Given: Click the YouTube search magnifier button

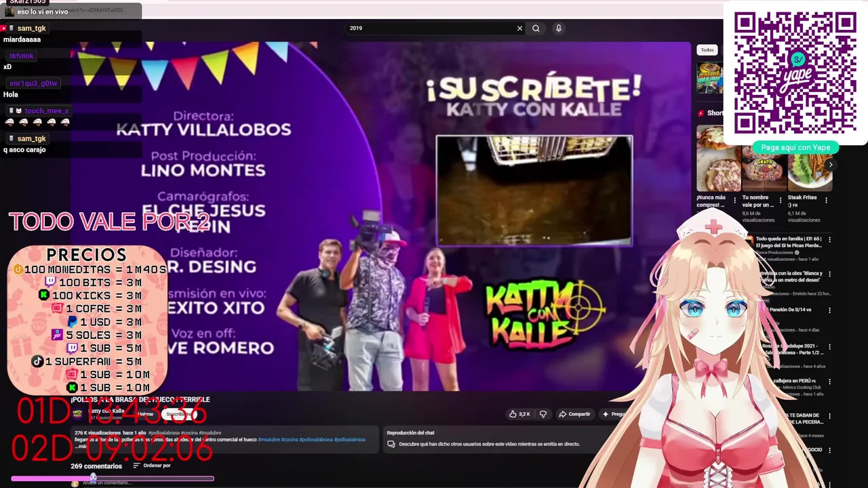Looking at the screenshot, I should pyautogui.click(x=536, y=28).
